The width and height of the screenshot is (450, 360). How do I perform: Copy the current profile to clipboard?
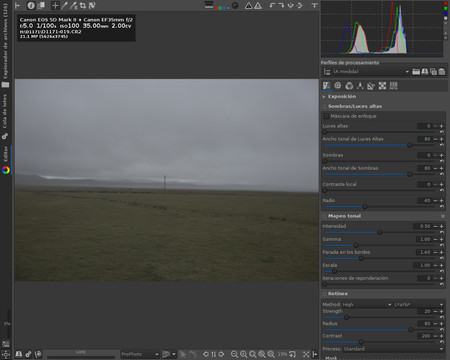tap(433, 72)
